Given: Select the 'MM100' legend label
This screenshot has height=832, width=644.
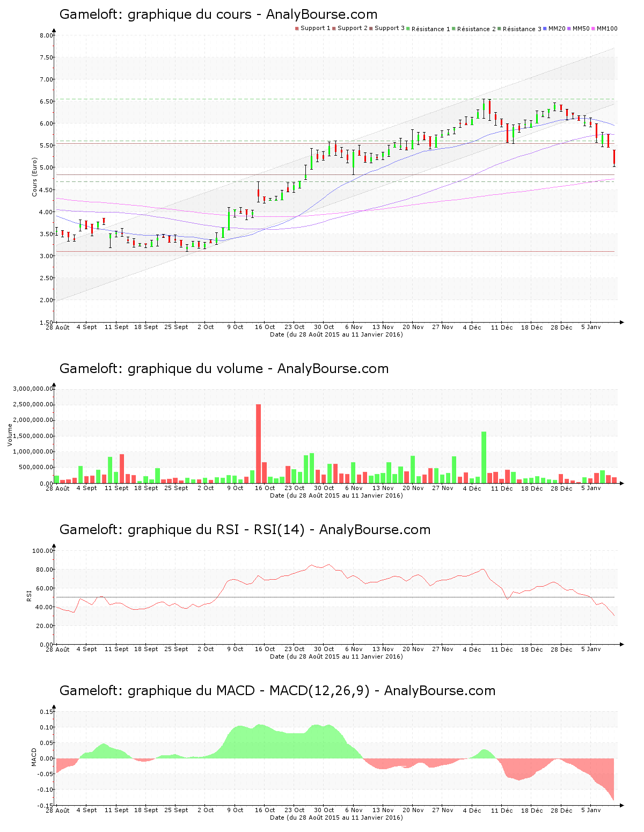Looking at the screenshot, I should [x=607, y=28].
